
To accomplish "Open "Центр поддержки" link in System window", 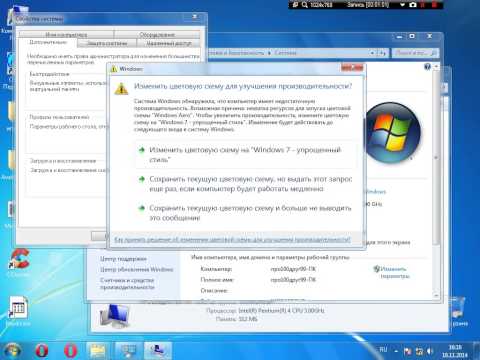I will [x=123, y=259].
